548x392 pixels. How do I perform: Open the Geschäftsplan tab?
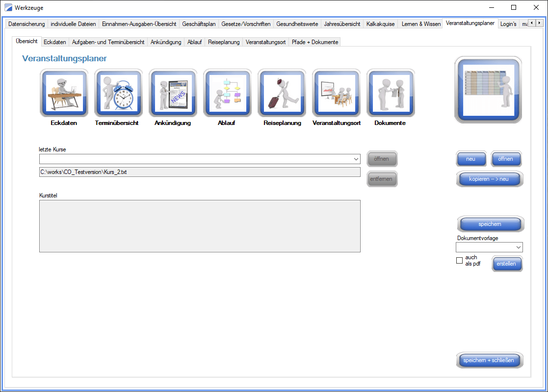199,24
